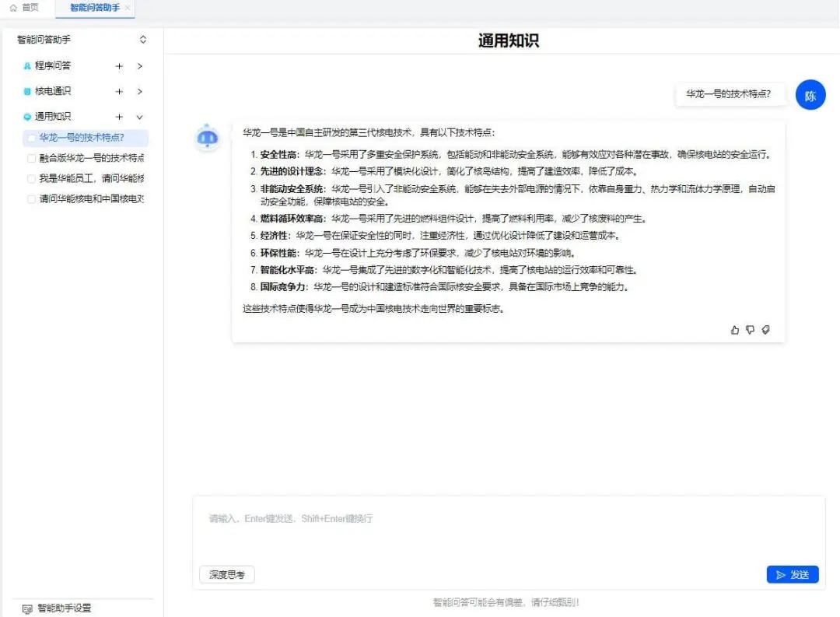Screen dimensions: 840x617
Task: Click the blue 陈 user avatar
Action: coord(810,96)
